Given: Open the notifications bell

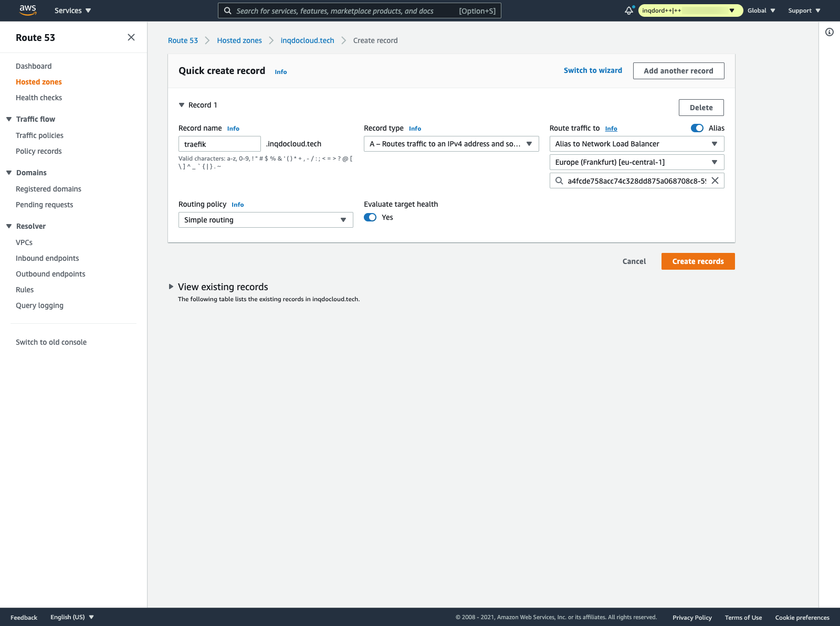Looking at the screenshot, I should pyautogui.click(x=628, y=10).
